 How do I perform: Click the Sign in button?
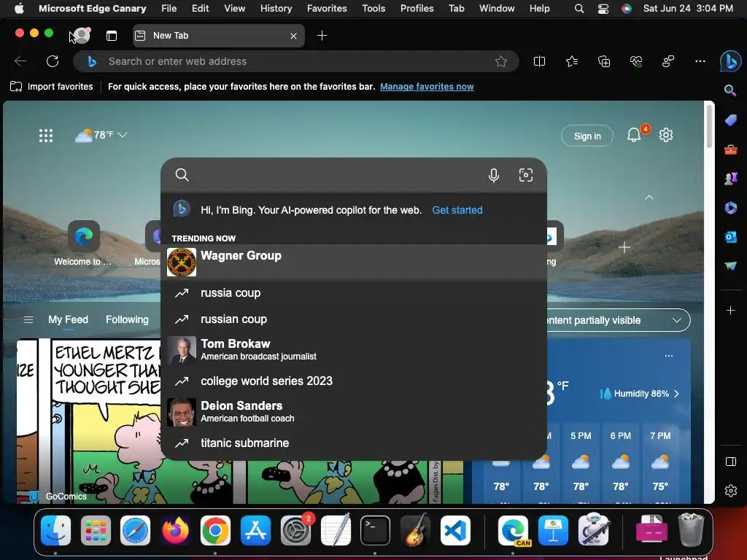tap(587, 136)
